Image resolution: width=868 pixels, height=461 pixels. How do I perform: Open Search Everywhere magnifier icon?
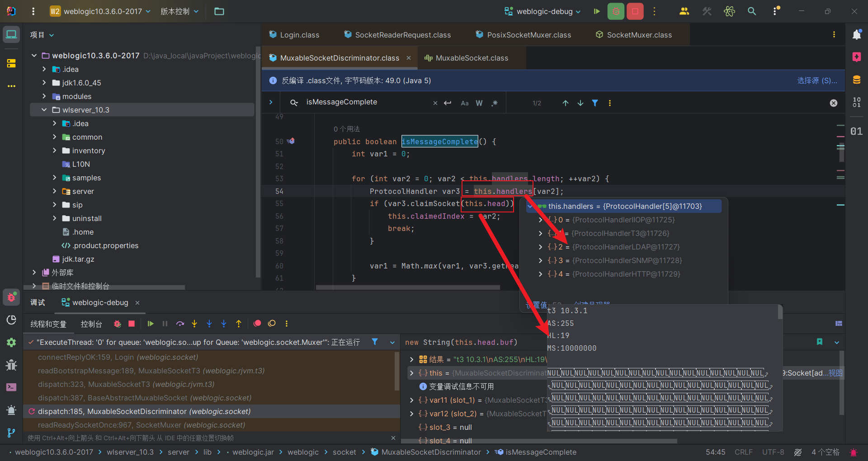(x=752, y=11)
